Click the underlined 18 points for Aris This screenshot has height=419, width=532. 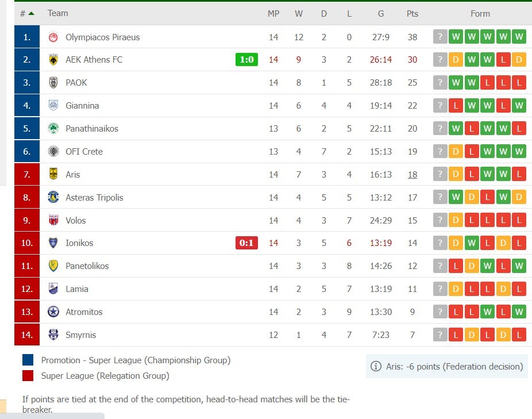[413, 175]
